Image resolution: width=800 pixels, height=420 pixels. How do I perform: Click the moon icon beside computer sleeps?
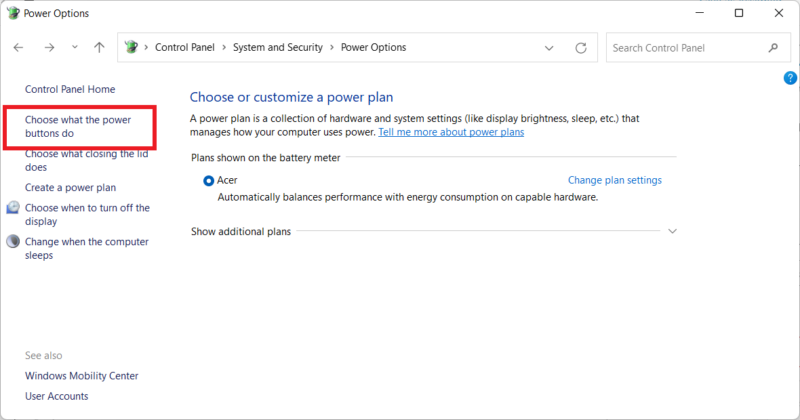pos(13,241)
